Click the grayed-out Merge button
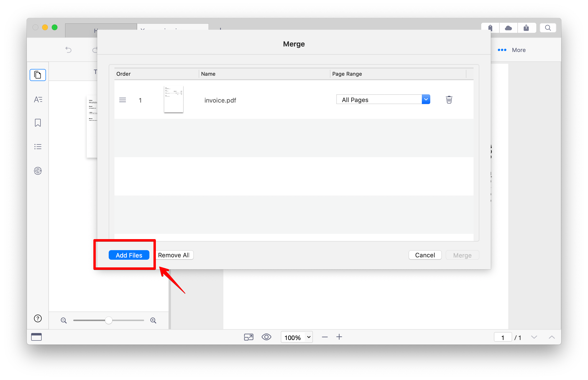 [x=462, y=255]
